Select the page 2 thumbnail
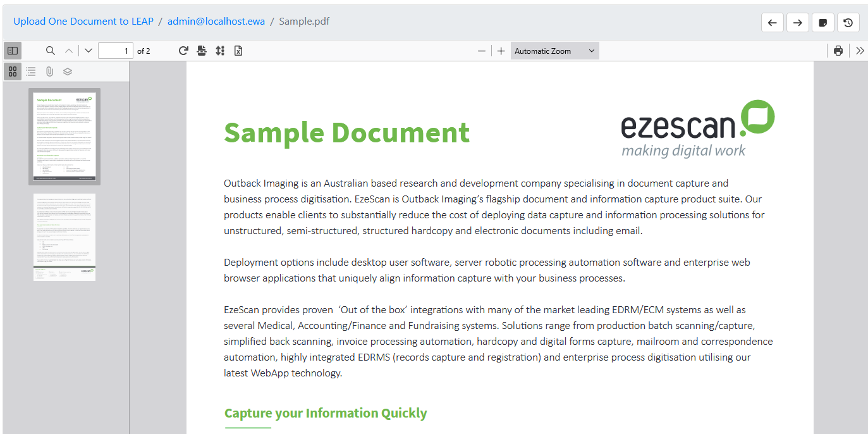 click(64, 237)
